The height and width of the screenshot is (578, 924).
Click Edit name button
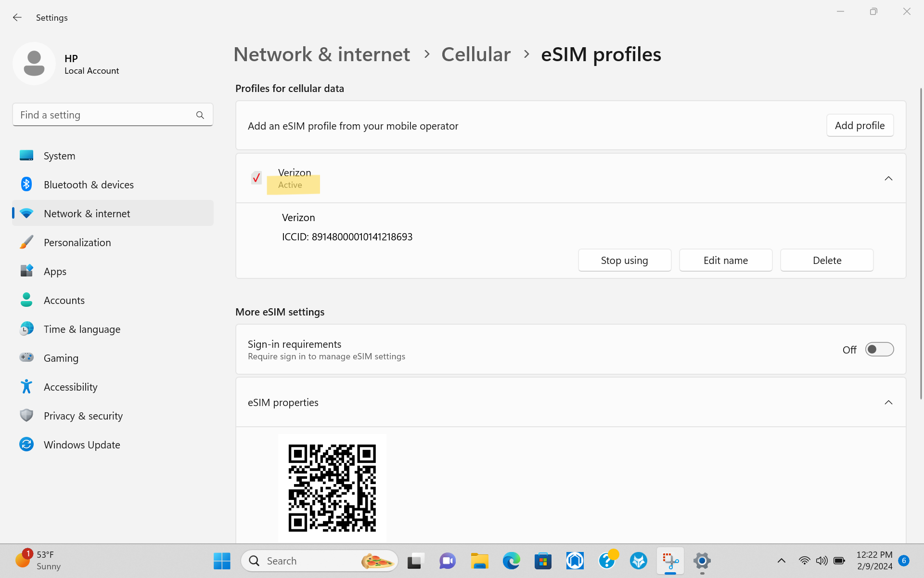click(x=725, y=260)
